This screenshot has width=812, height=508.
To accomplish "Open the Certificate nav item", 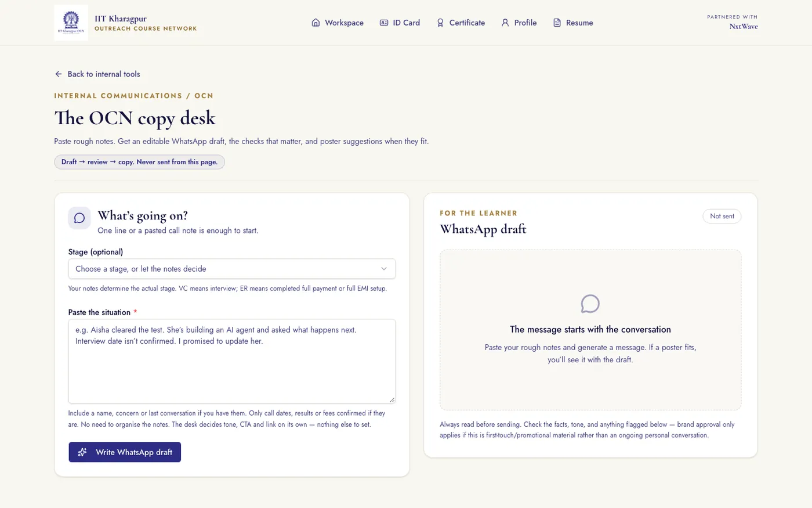I will [x=461, y=23].
